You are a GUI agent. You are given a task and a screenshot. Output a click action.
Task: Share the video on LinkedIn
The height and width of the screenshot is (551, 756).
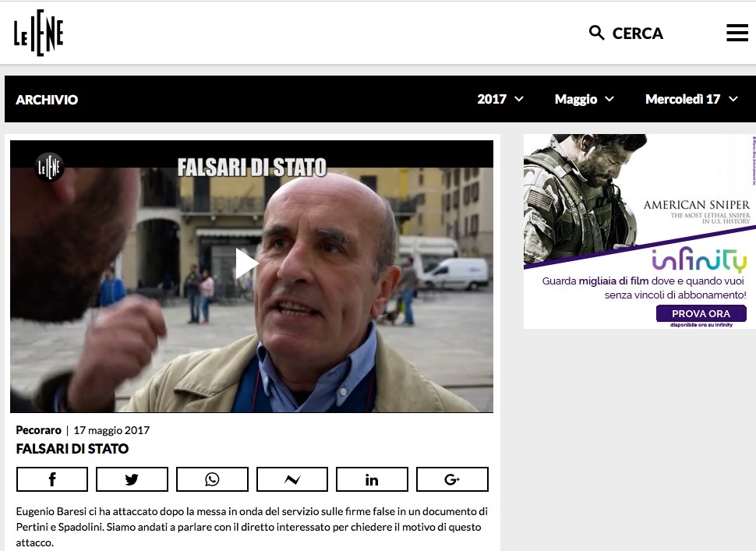point(372,479)
